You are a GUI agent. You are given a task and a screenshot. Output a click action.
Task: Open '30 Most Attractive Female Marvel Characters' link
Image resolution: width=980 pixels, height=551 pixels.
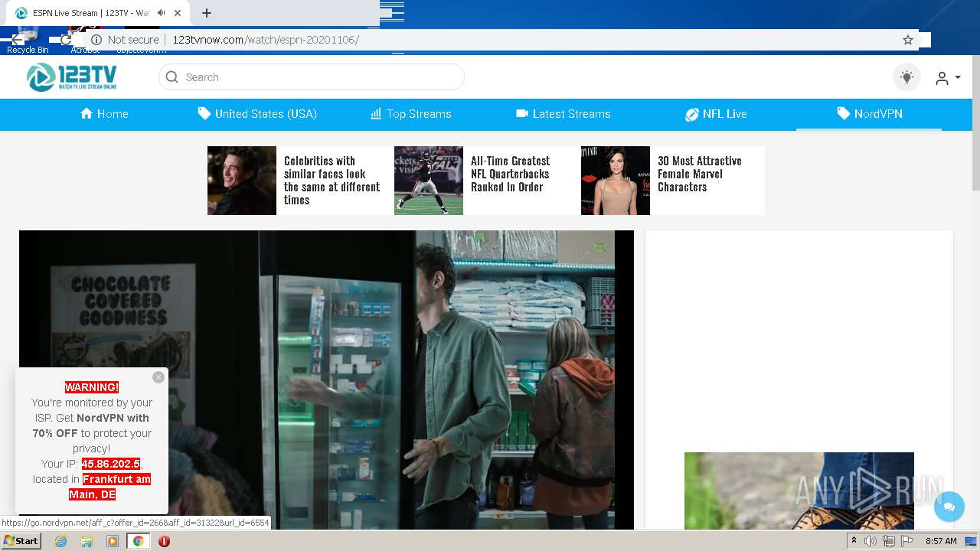pos(700,174)
